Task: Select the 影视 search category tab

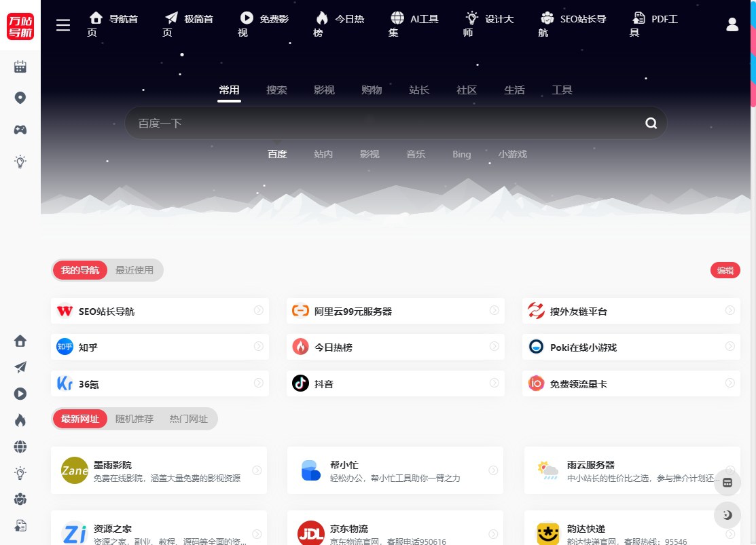Action: pyautogui.click(x=324, y=90)
